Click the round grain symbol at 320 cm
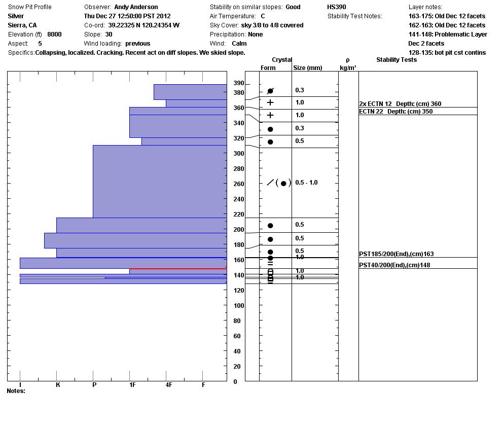504x426 pixels. [x=270, y=141]
